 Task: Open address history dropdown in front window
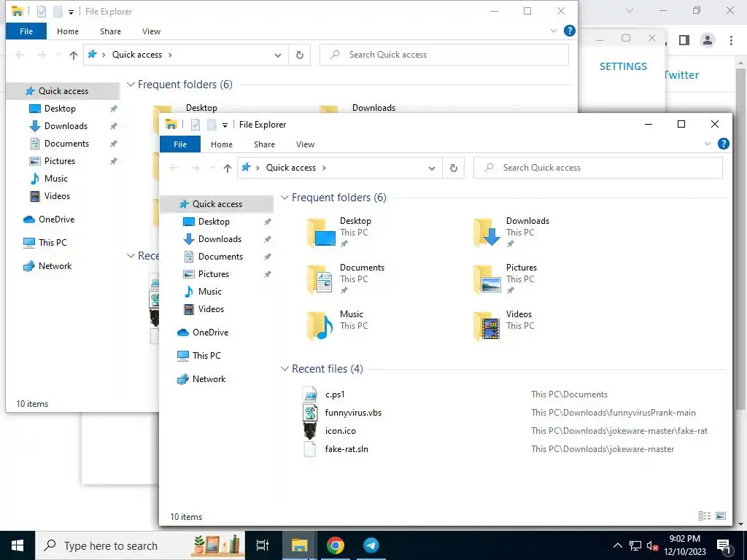point(432,168)
